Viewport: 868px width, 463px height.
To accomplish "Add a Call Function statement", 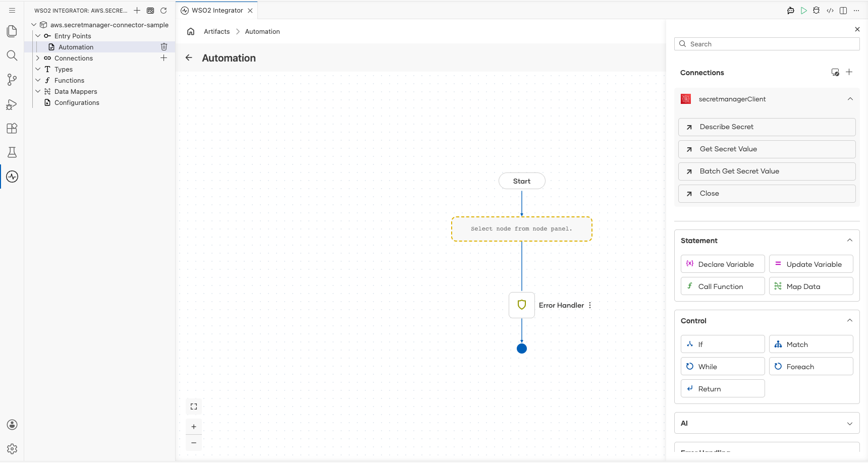I will 723,286.
